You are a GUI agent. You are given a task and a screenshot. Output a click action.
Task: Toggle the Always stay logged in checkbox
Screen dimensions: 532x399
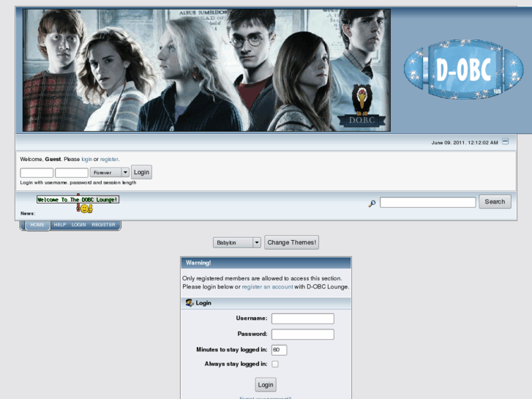pyautogui.click(x=275, y=364)
